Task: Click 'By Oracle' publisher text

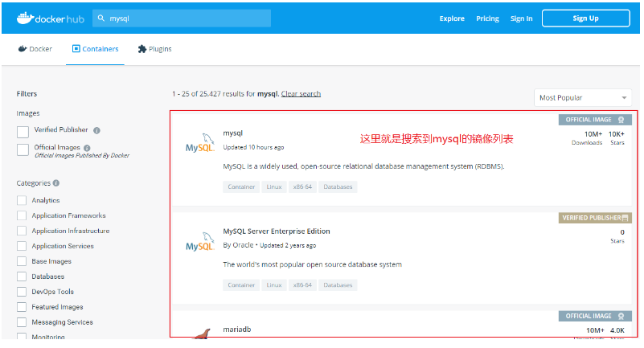Action: pos(238,245)
